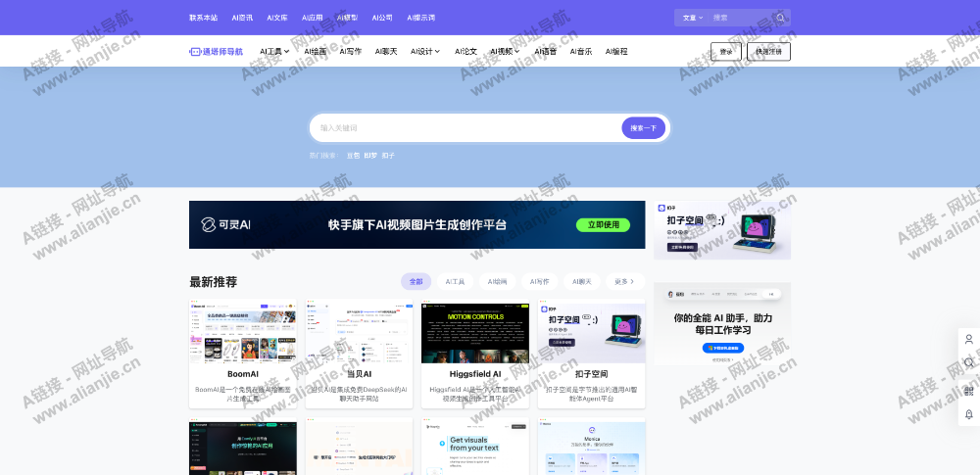Screen dimensions: 980x475
Task: Click the 最新推荐 section heading
Action: click(x=213, y=282)
